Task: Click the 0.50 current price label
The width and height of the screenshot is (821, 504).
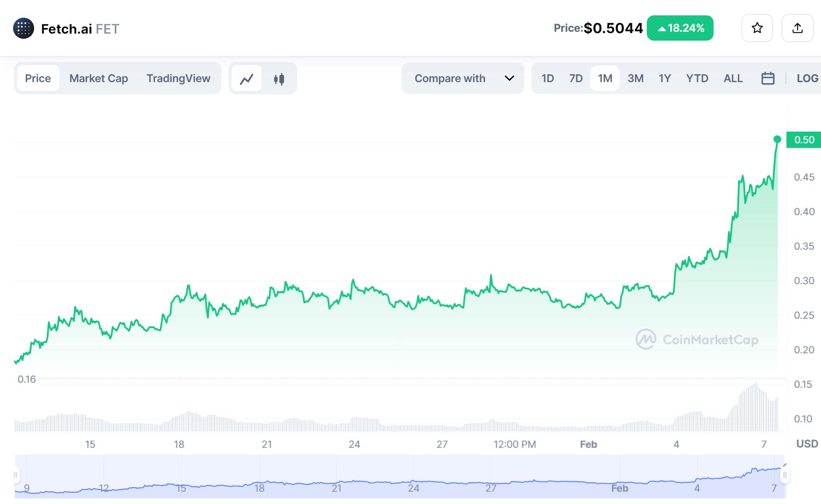Action: click(804, 140)
